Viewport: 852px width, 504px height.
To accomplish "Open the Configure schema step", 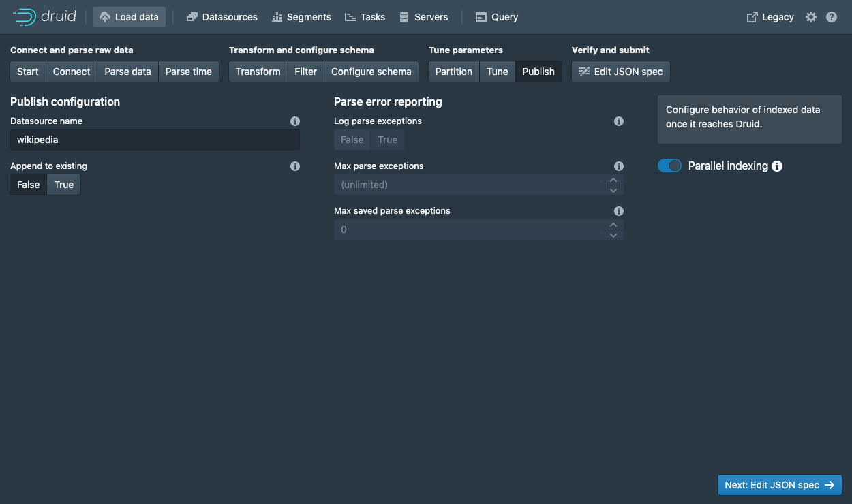I will point(371,72).
